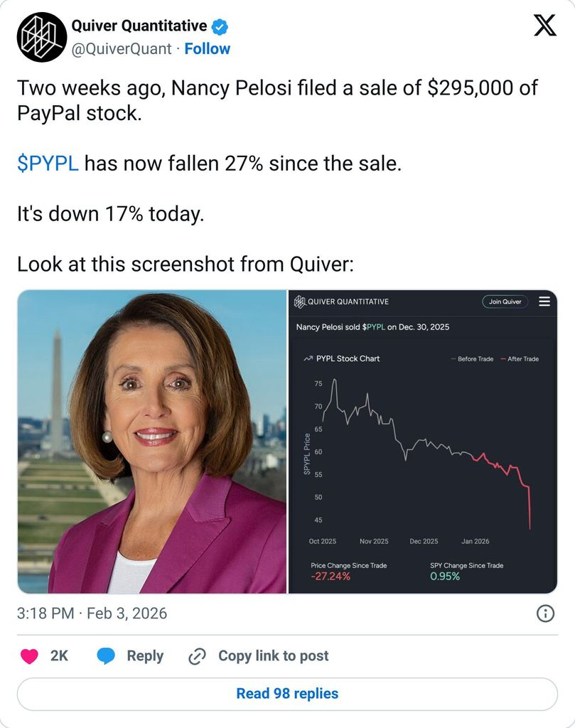The width and height of the screenshot is (575, 728).
Task: Click the blue reply bubble icon
Action: coord(106,656)
